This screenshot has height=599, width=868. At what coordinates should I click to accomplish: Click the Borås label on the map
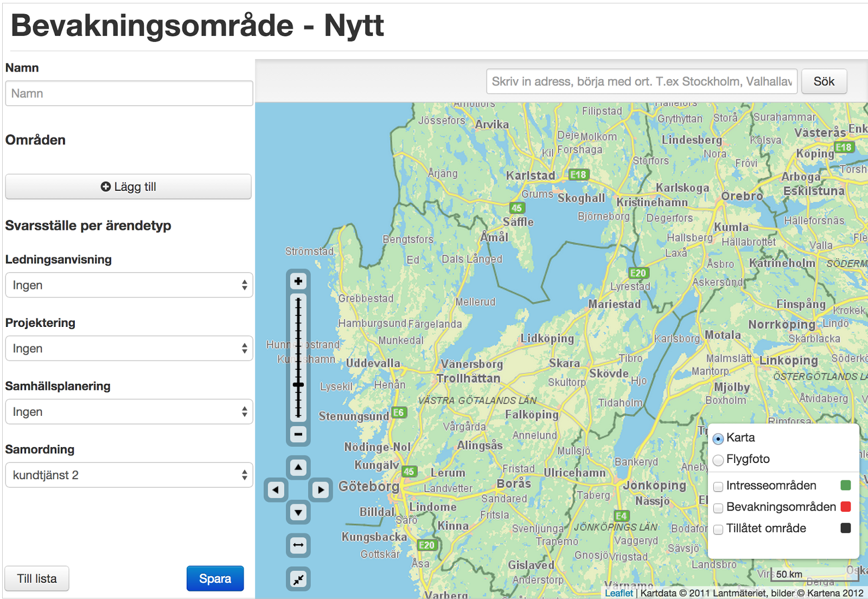coord(514,483)
